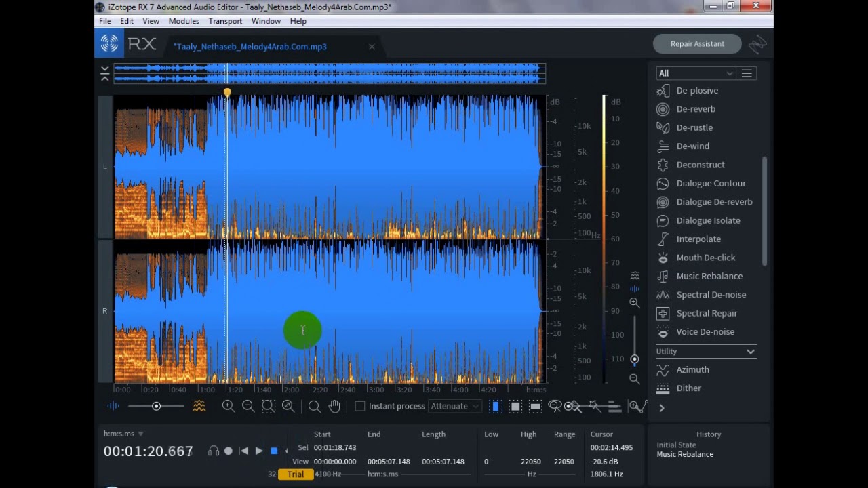Open the Window menu

tap(266, 21)
